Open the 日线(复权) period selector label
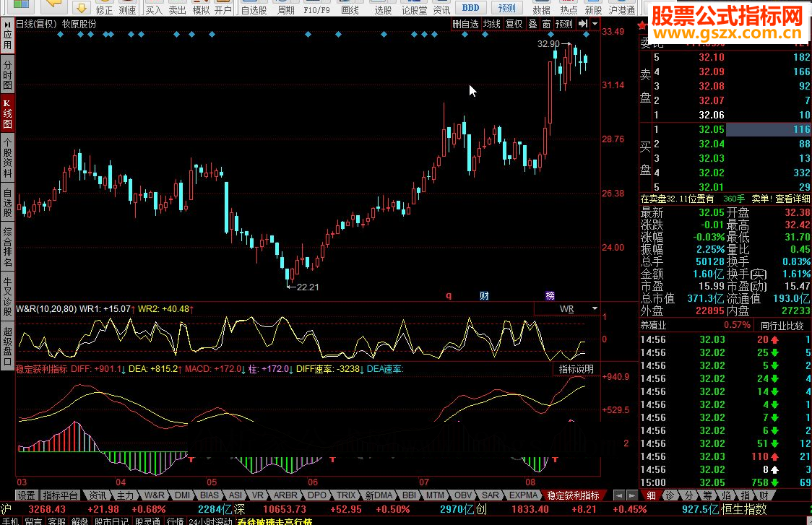 36,24
